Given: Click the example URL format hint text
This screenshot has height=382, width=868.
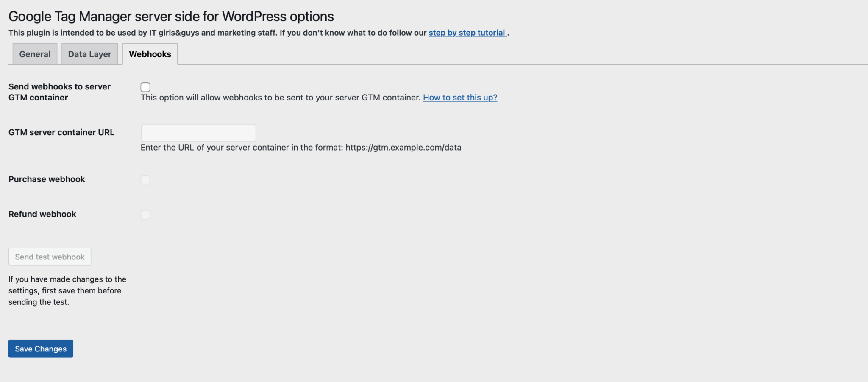Looking at the screenshot, I should tap(301, 148).
